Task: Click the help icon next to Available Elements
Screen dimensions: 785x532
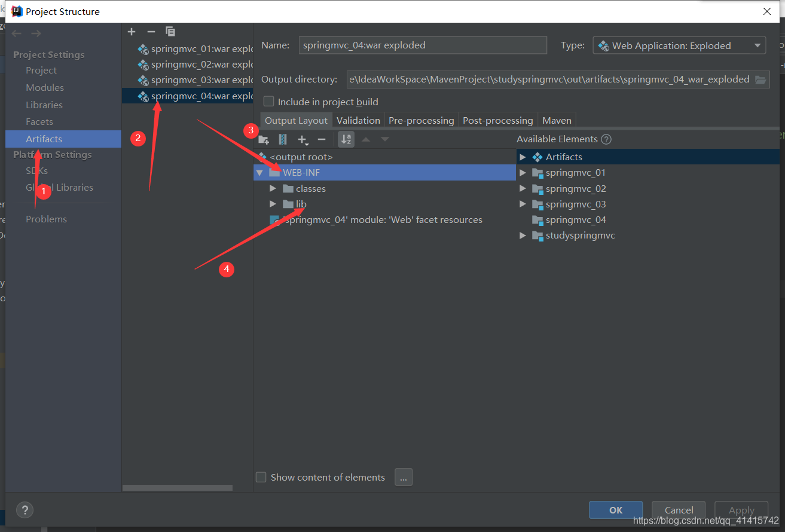Action: click(x=606, y=139)
